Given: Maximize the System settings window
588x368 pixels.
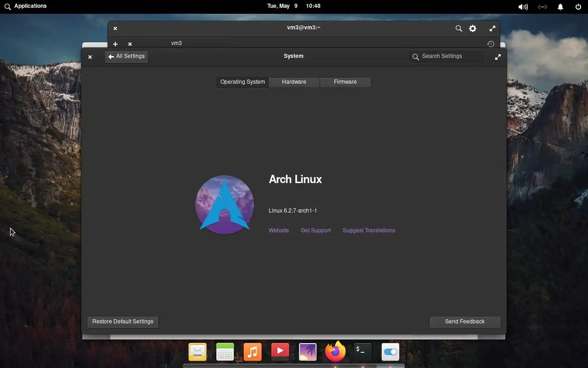Looking at the screenshot, I should (x=498, y=57).
